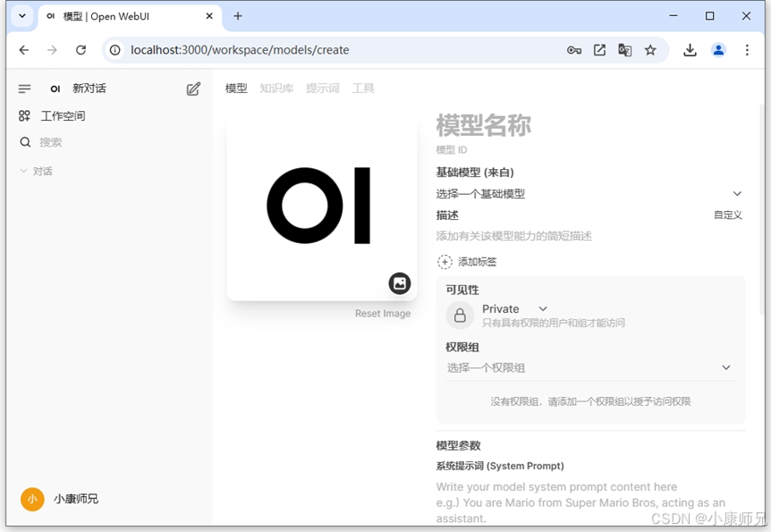
Task: Open the sidebar hamburger menu
Action: click(x=25, y=88)
